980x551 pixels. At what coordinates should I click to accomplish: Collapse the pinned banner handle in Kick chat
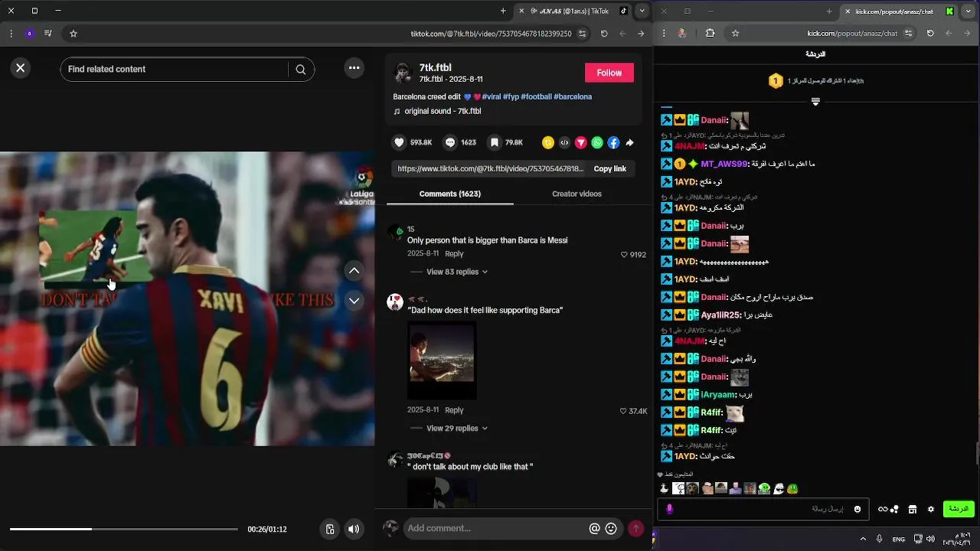[x=815, y=102]
